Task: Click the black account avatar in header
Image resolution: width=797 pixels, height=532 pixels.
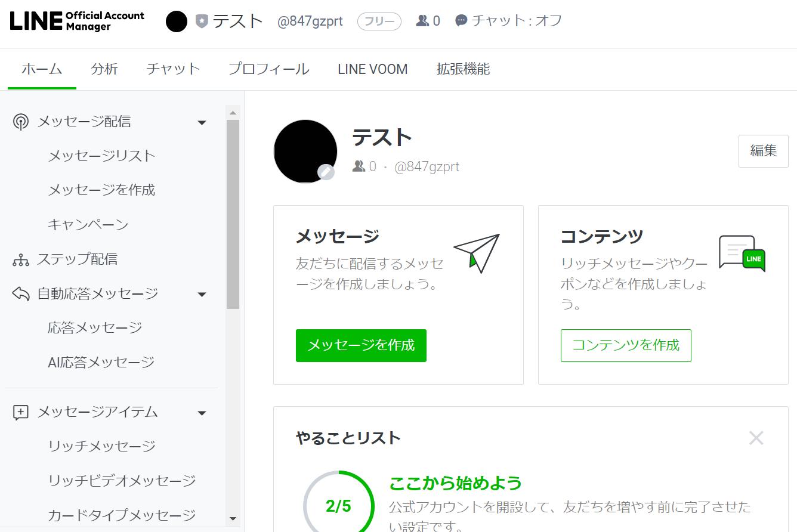Action: [177, 21]
